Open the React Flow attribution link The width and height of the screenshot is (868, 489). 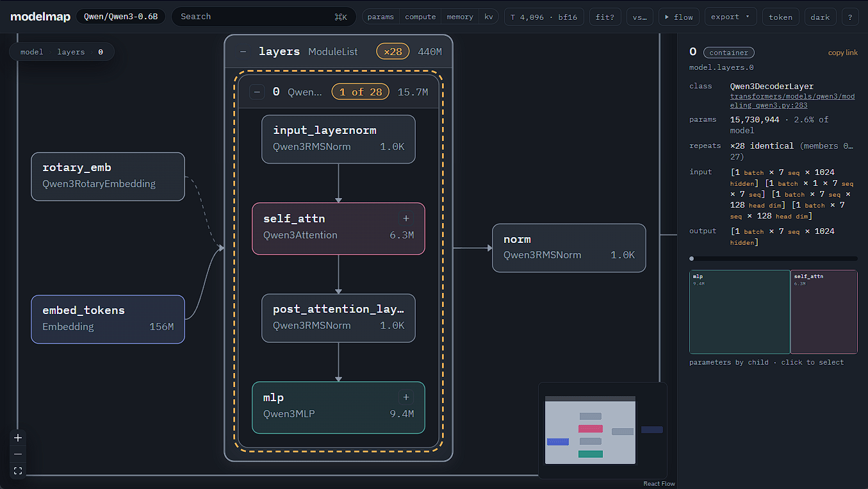click(659, 484)
